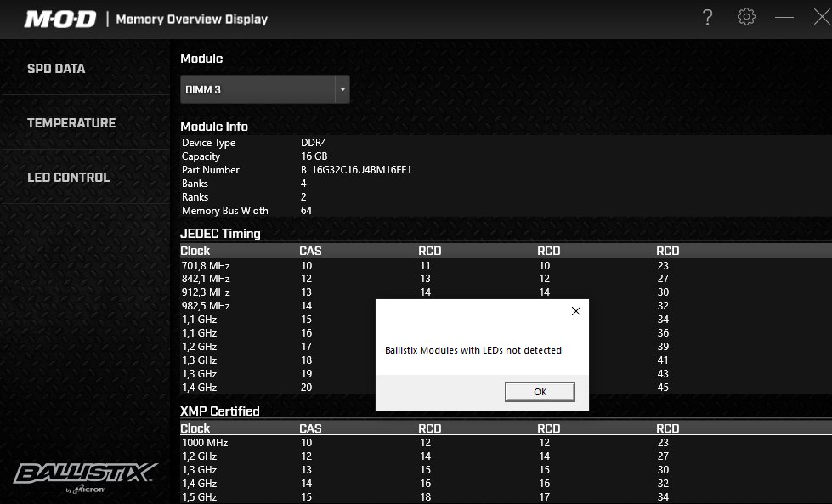
Task: Select the 16 GB capacity value
Action: [x=314, y=156]
